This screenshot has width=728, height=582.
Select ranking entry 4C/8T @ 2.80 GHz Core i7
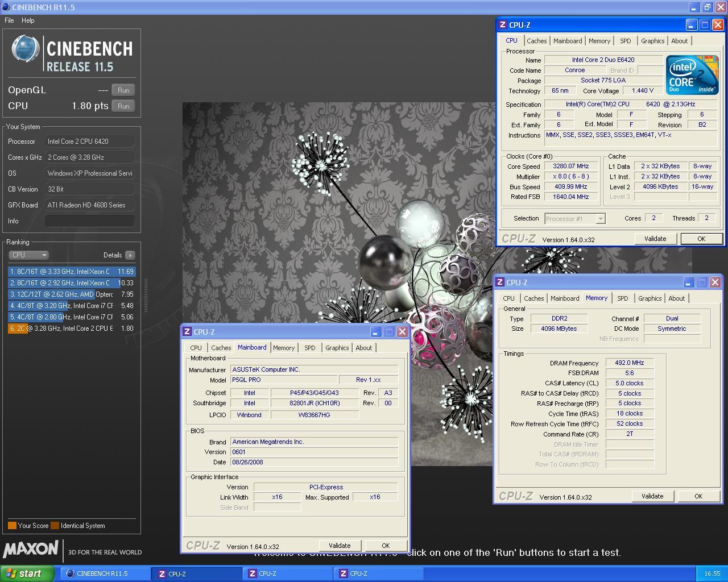pos(72,317)
